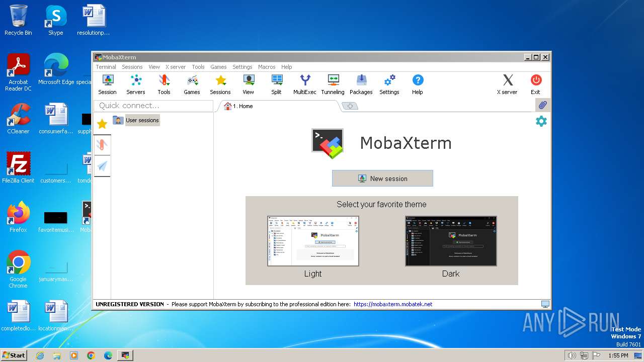The height and width of the screenshot is (362, 644).
Task: Open the completedlo... Word document on desktop
Action: point(18,316)
